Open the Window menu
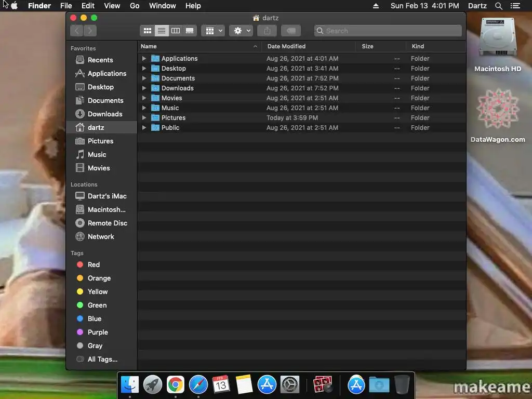 (x=163, y=6)
